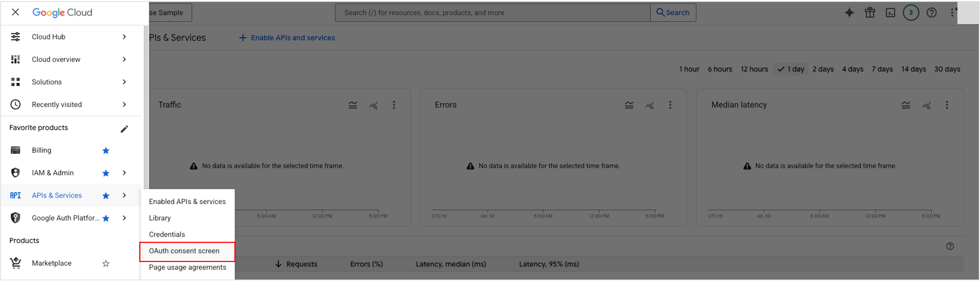The width and height of the screenshot is (980, 281).
Task: Open Gemini sparkle icon in header
Action: tap(849, 12)
